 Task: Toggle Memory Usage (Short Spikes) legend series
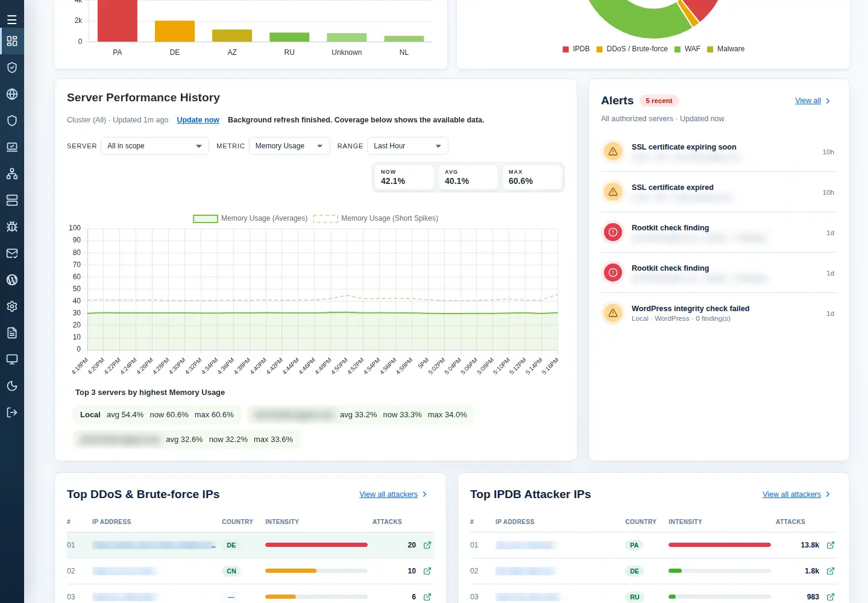tap(376, 218)
